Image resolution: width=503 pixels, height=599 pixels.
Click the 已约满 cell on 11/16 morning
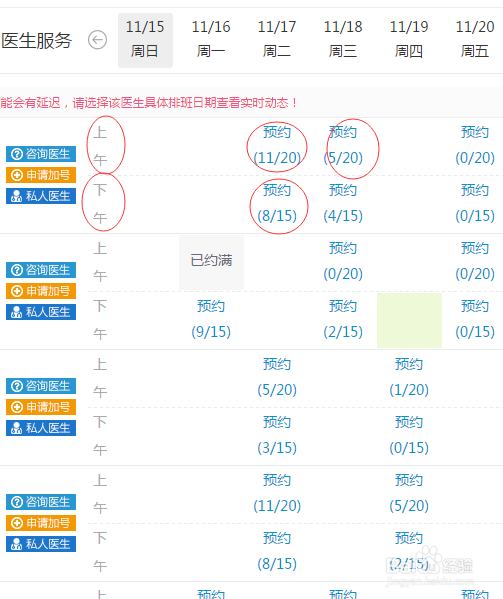pos(211,261)
